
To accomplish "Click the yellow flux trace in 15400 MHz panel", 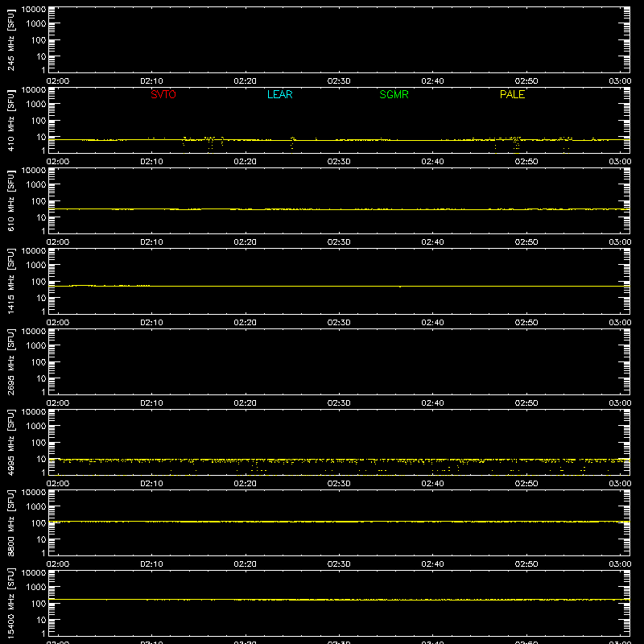I will tap(339, 600).
